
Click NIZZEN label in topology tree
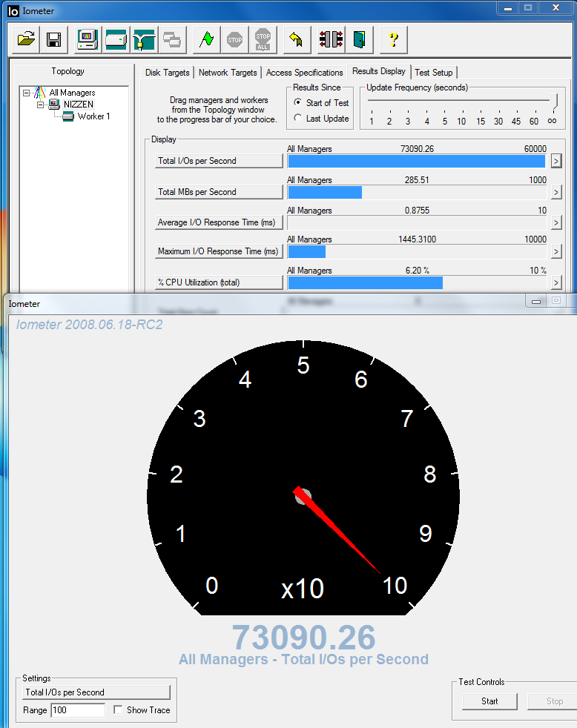[79, 105]
